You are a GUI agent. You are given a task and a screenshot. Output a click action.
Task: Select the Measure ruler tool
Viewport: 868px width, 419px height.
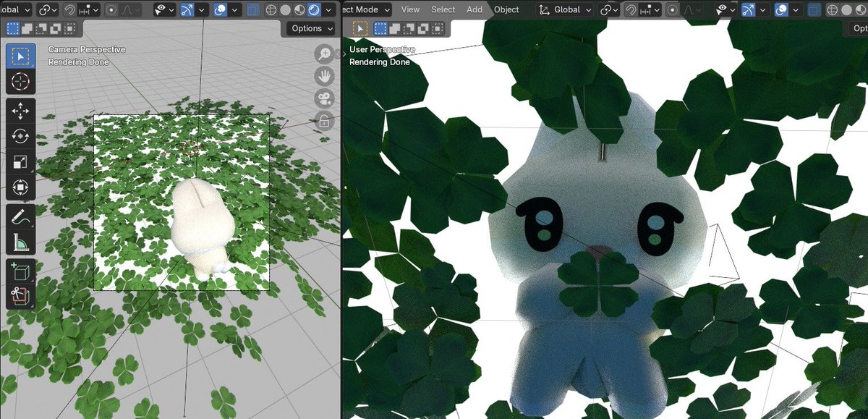pyautogui.click(x=20, y=242)
